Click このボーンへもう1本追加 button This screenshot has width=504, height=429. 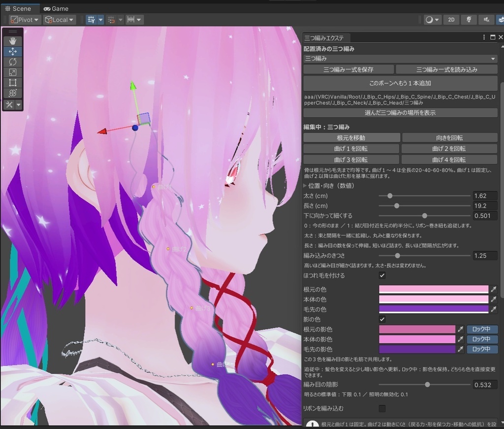click(400, 83)
